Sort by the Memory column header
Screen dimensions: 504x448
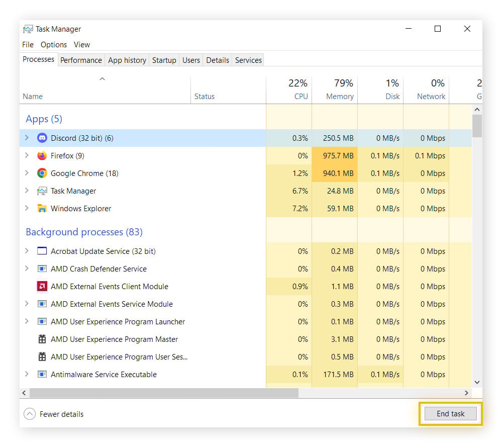coord(338,89)
